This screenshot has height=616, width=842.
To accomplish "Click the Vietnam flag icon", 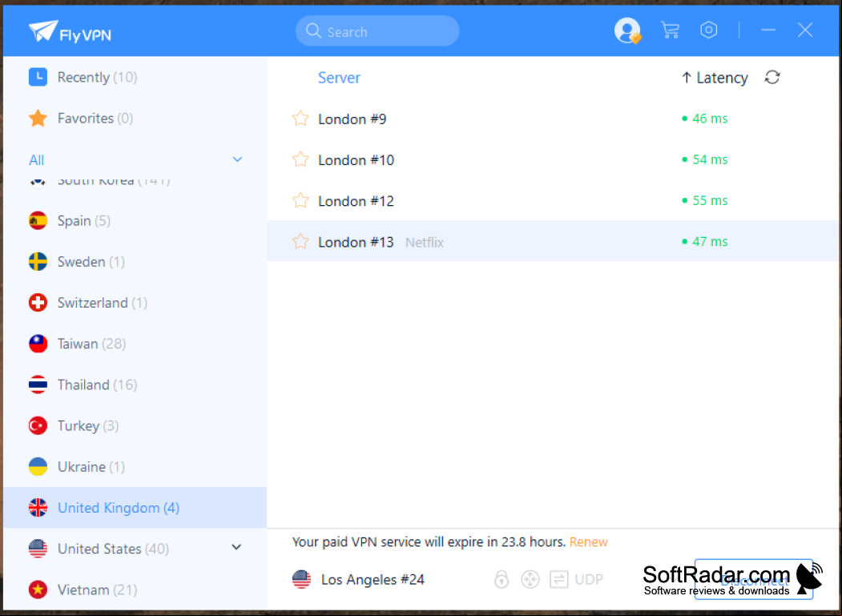I will [38, 589].
